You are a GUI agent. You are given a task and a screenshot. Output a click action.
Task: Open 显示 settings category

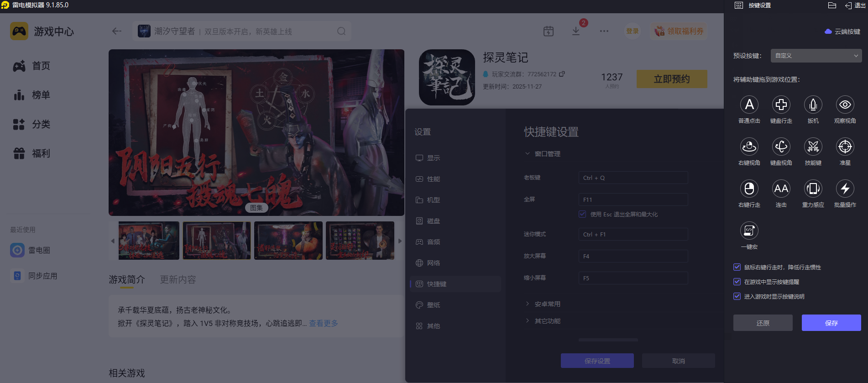click(455, 158)
